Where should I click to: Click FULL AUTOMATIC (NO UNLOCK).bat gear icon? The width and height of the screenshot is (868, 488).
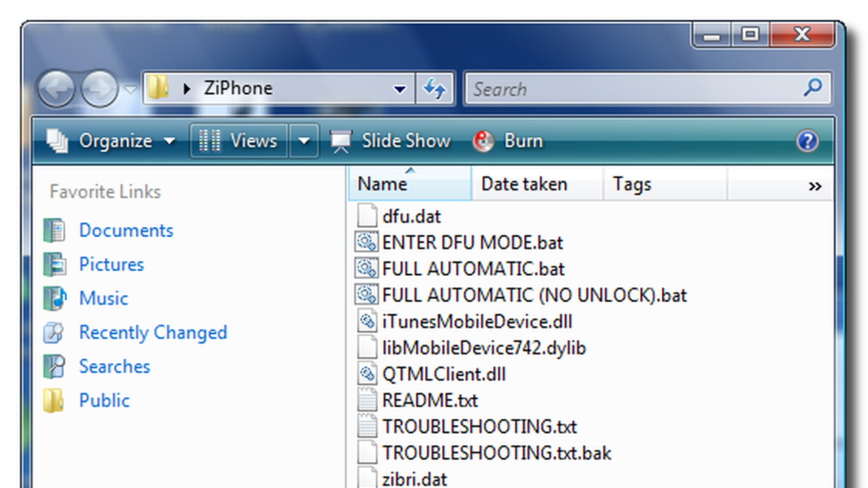(367, 296)
